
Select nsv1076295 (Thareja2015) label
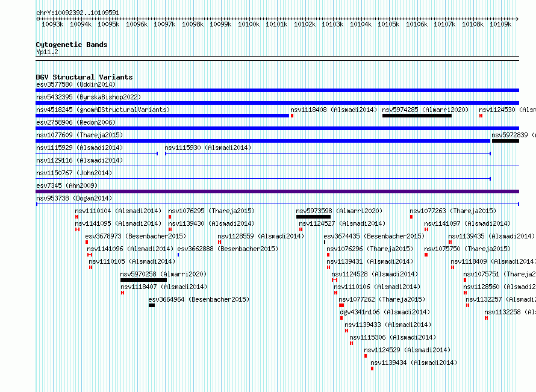coord(211,211)
